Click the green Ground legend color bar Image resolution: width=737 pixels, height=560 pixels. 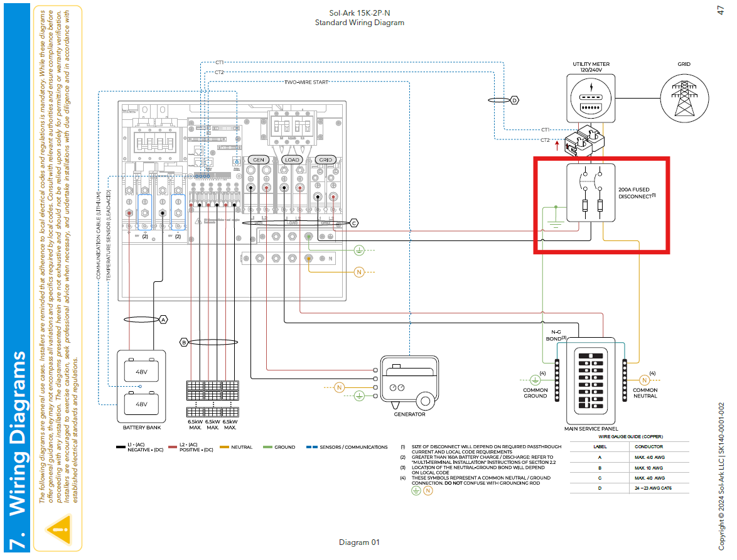pos(268,447)
